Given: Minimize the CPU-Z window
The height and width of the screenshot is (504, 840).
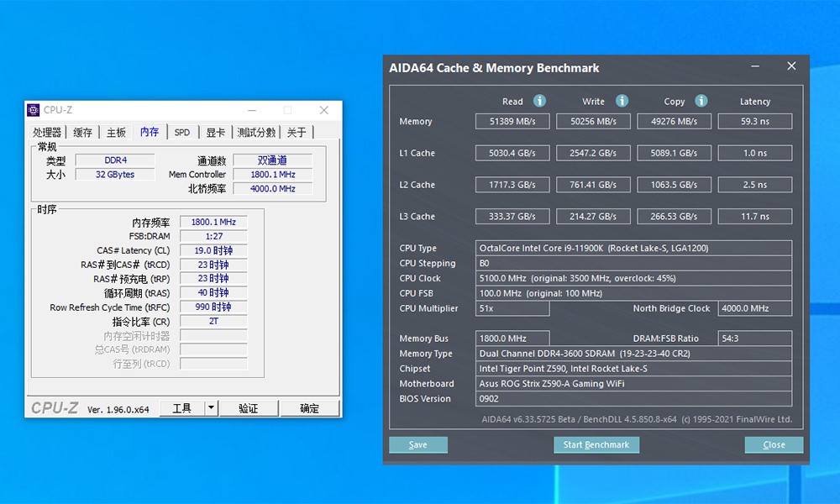Looking at the screenshot, I should click(x=252, y=110).
